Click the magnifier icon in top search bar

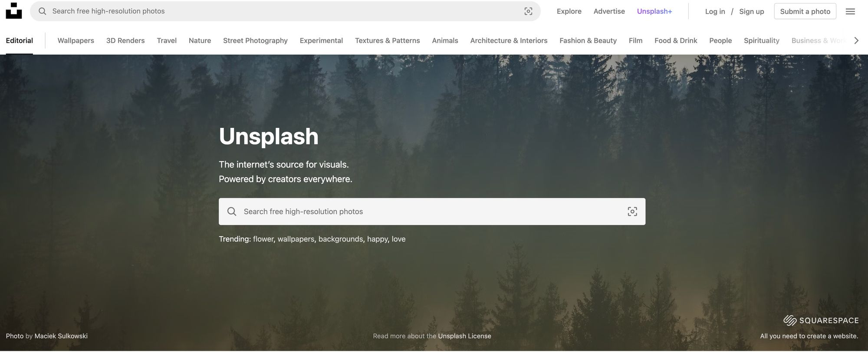point(43,11)
